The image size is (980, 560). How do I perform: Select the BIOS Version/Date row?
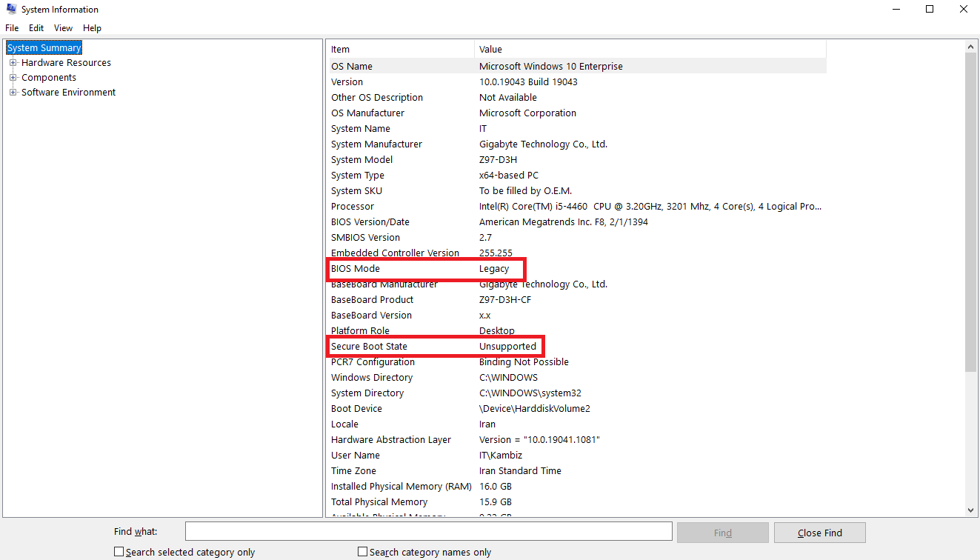(576, 221)
